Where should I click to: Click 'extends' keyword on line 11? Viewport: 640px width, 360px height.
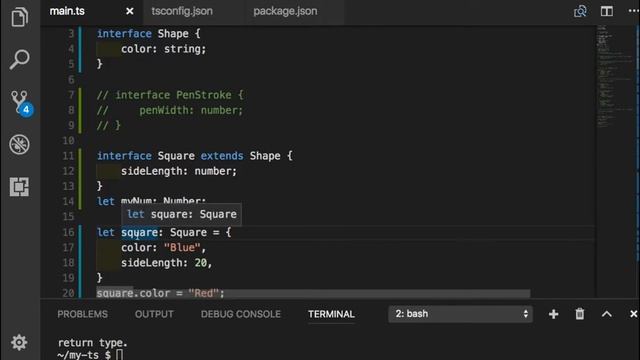222,156
